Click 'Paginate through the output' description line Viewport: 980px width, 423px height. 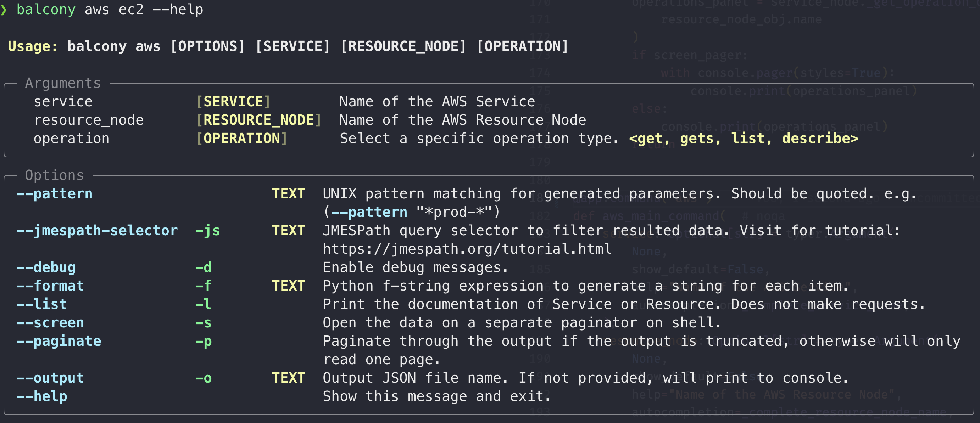click(x=641, y=341)
